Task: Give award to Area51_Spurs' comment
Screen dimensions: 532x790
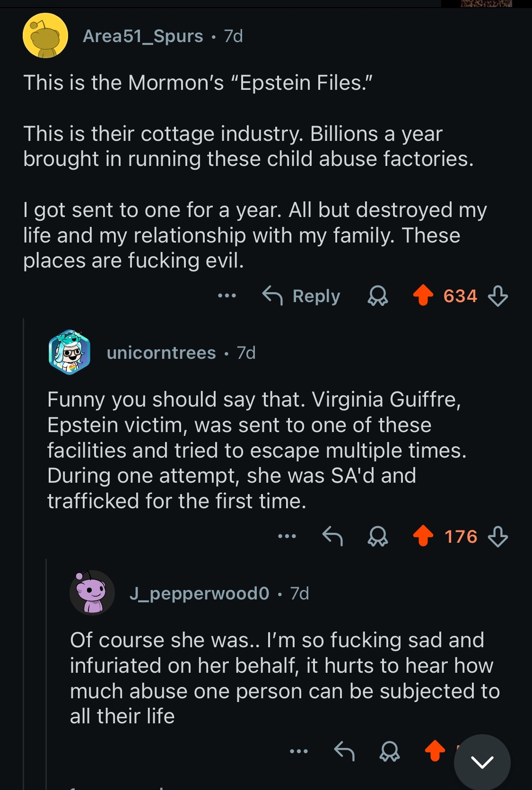Action: [x=378, y=296]
